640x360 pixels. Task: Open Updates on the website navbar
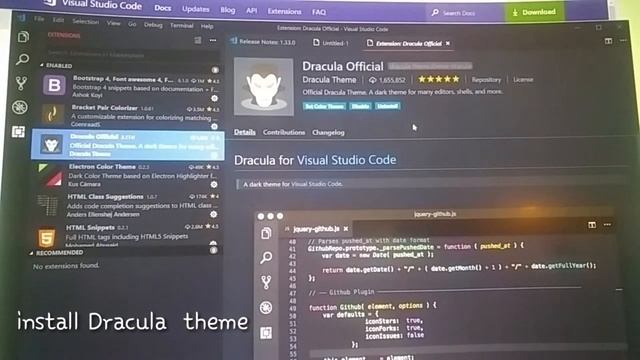(196, 9)
